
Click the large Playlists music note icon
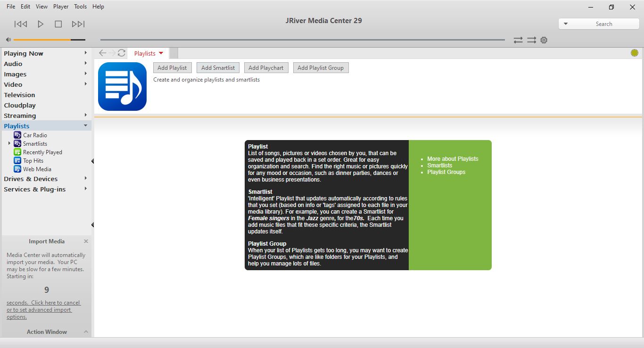123,86
